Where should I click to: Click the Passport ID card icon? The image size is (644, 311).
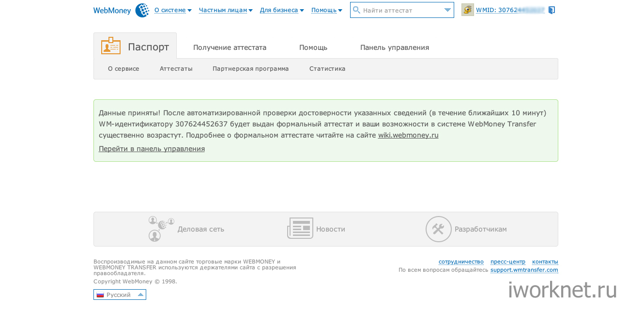point(111,46)
